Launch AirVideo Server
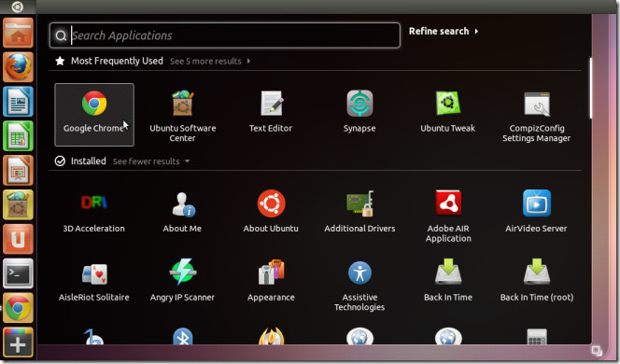The image size is (620, 364). pos(536,212)
